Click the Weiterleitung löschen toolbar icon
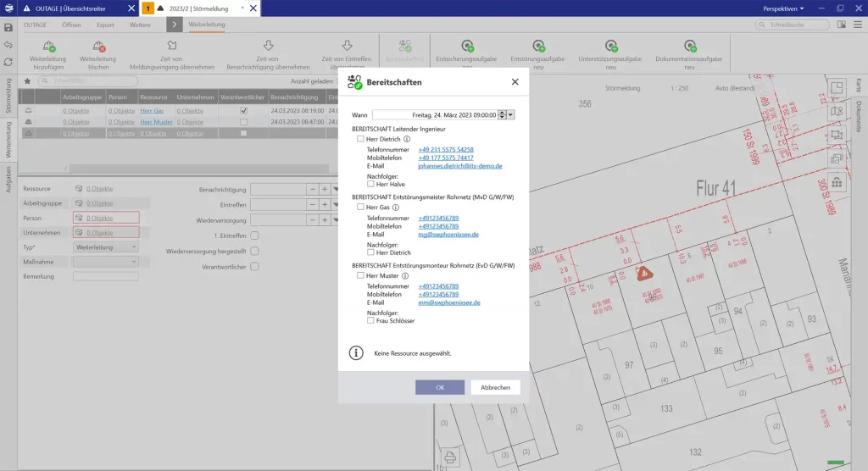Viewport: 868px width, 471px height. tap(98, 46)
